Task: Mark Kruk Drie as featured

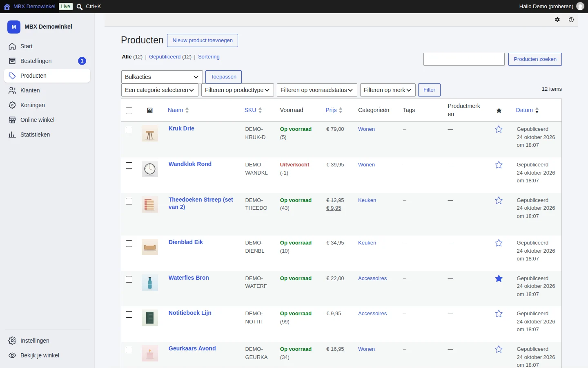Action: click(499, 130)
